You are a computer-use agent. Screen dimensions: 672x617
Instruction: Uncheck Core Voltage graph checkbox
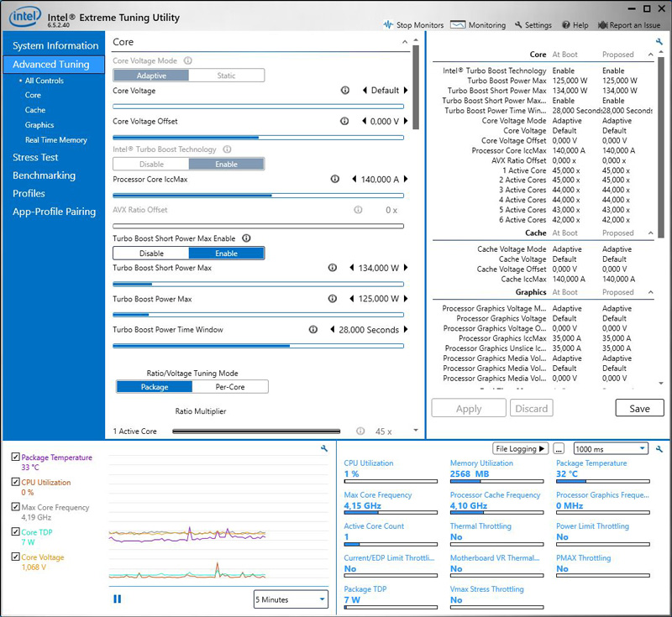(x=15, y=557)
